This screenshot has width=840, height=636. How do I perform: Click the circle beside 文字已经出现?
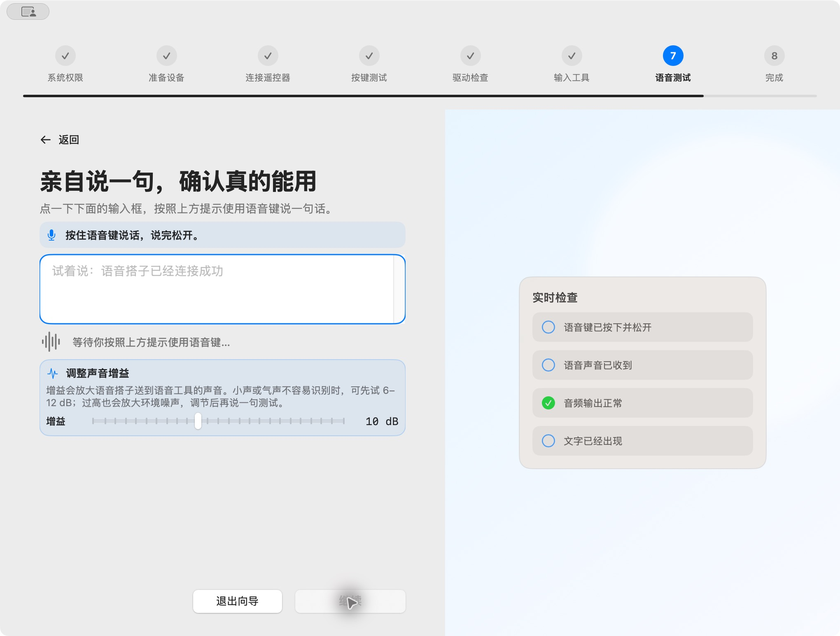point(548,441)
